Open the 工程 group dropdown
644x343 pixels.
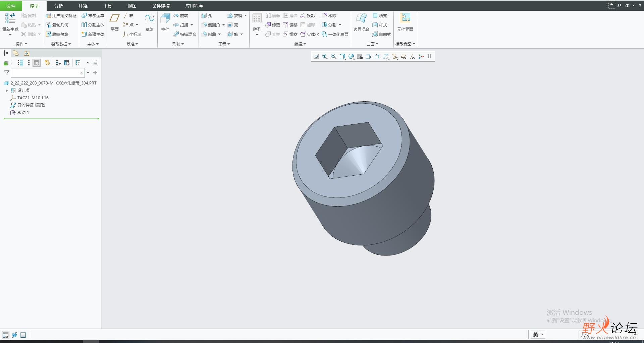(x=224, y=44)
